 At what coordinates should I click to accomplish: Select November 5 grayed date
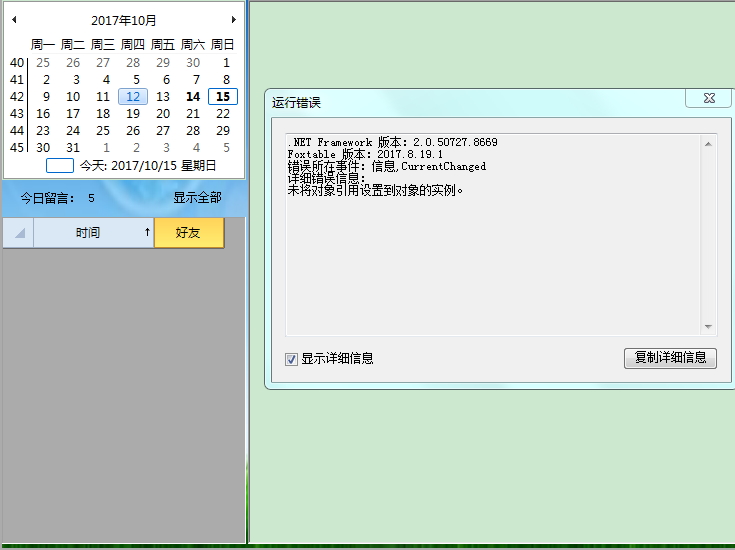226,148
